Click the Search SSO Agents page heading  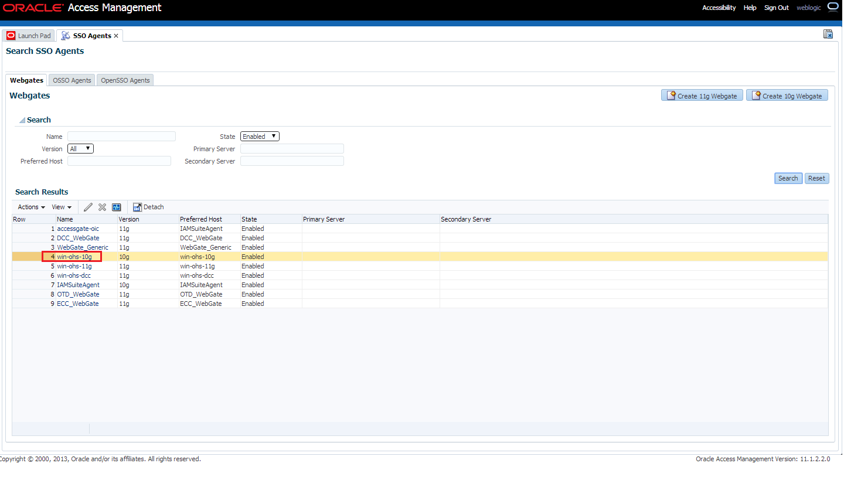[x=45, y=51]
